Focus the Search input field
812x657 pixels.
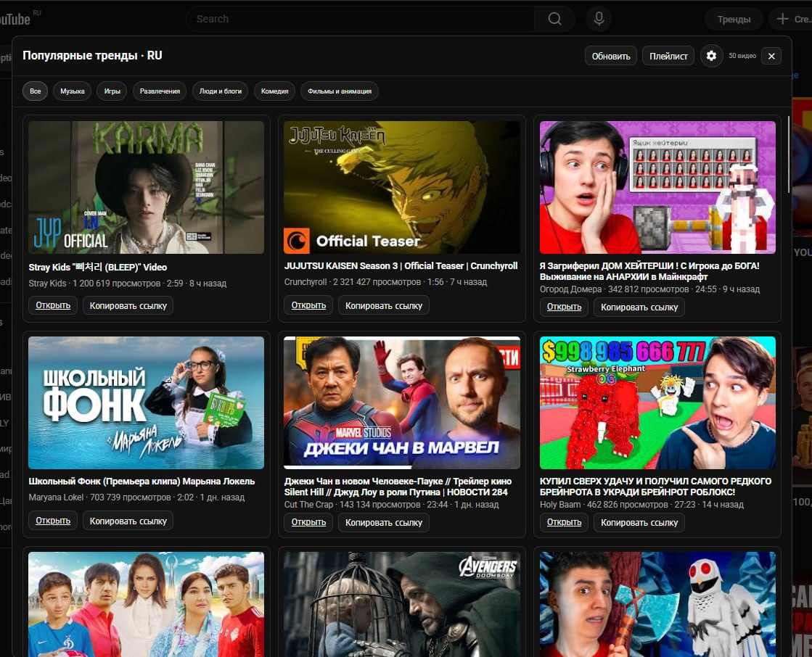tap(361, 19)
